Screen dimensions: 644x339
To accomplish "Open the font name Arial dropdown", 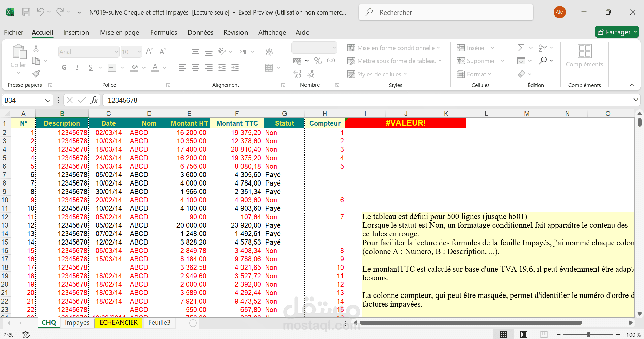I will [117, 52].
